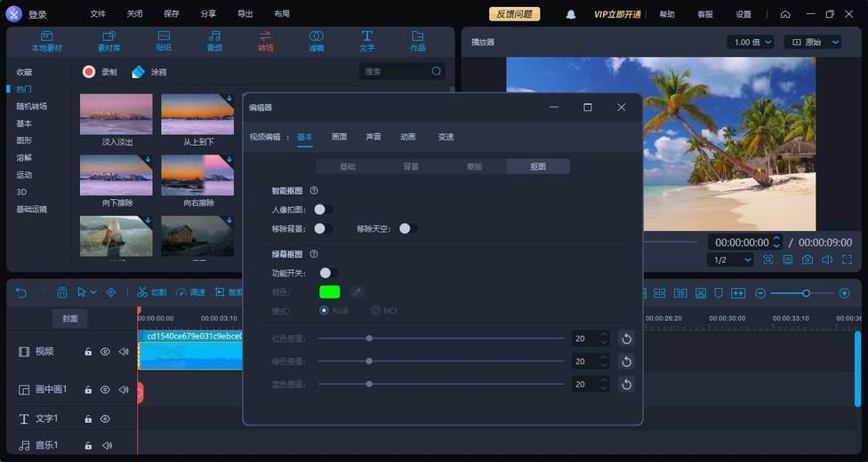The width and height of the screenshot is (868, 462).
Task: Enter fullscreen preview in the player
Action: pyautogui.click(x=847, y=259)
